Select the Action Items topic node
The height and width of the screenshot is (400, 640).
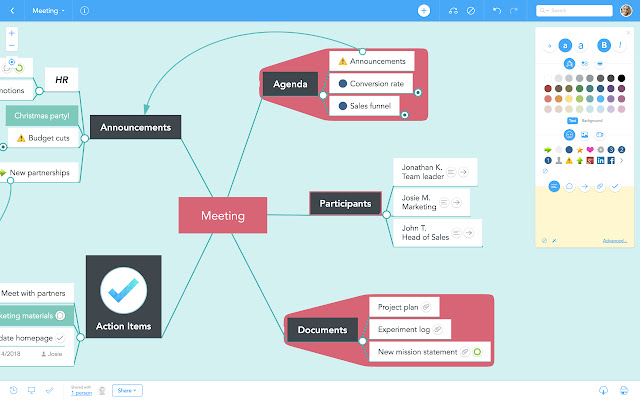124,297
